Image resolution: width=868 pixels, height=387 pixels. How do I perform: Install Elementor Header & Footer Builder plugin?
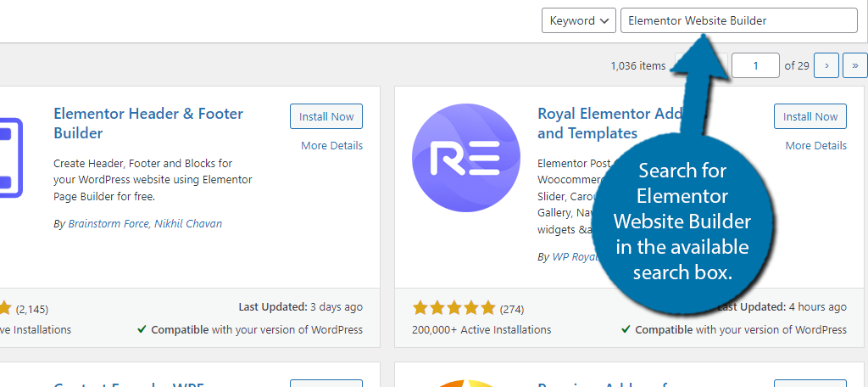326,116
